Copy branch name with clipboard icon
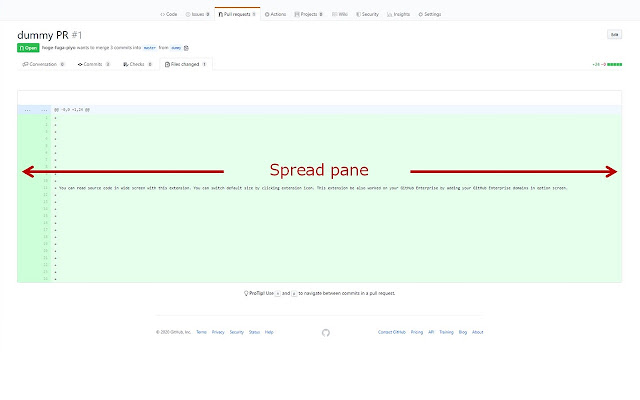This screenshot has width=640, height=400. [x=186, y=48]
